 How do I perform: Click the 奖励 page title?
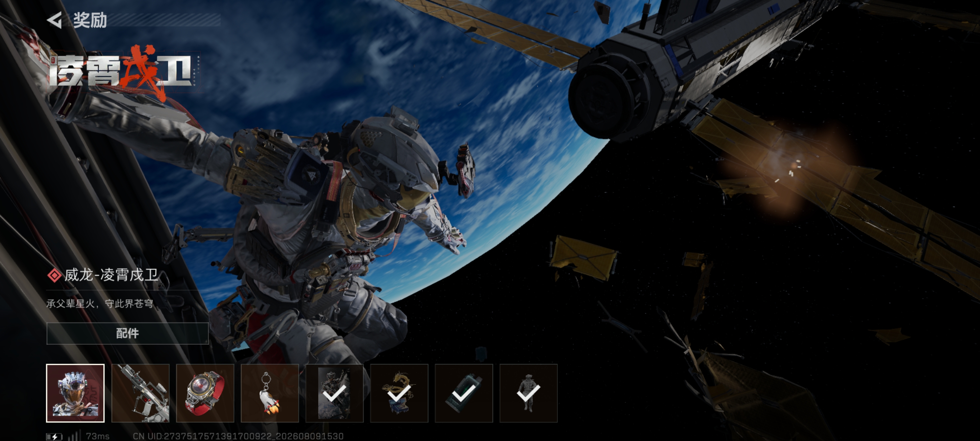(x=90, y=20)
